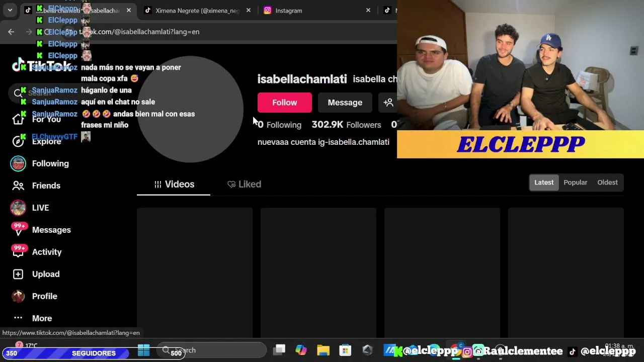Open the Friends people icon
The width and height of the screenshot is (644, 362).
coord(18,186)
